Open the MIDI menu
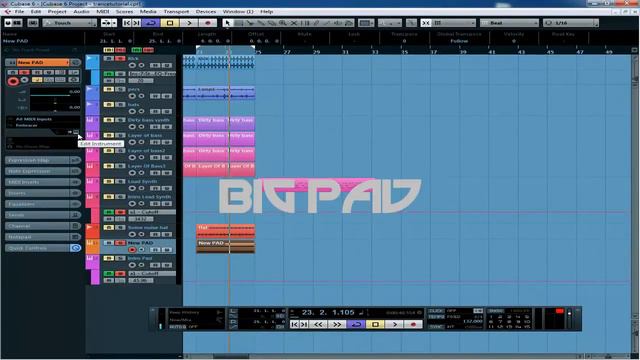This screenshot has width=640, height=360. (103, 11)
